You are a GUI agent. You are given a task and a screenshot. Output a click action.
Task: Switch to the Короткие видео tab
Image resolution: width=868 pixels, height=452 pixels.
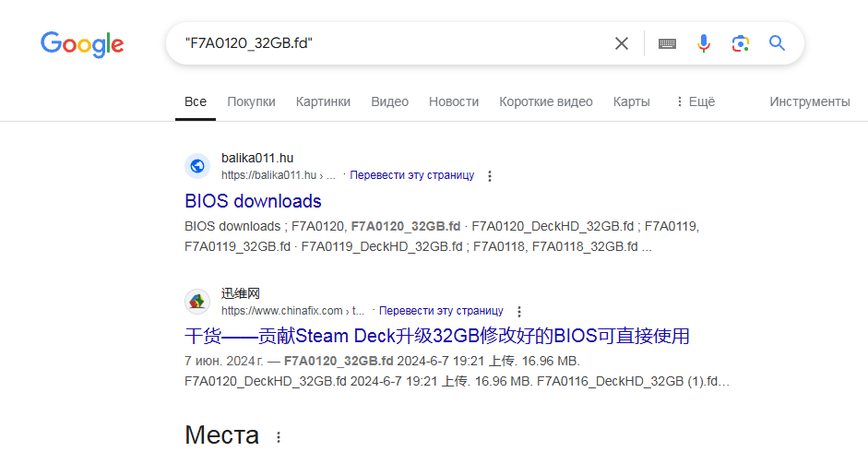tap(546, 101)
